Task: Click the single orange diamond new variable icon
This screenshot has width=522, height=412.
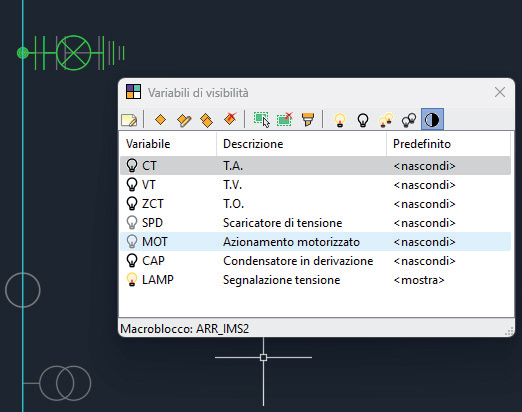Action: [161, 119]
